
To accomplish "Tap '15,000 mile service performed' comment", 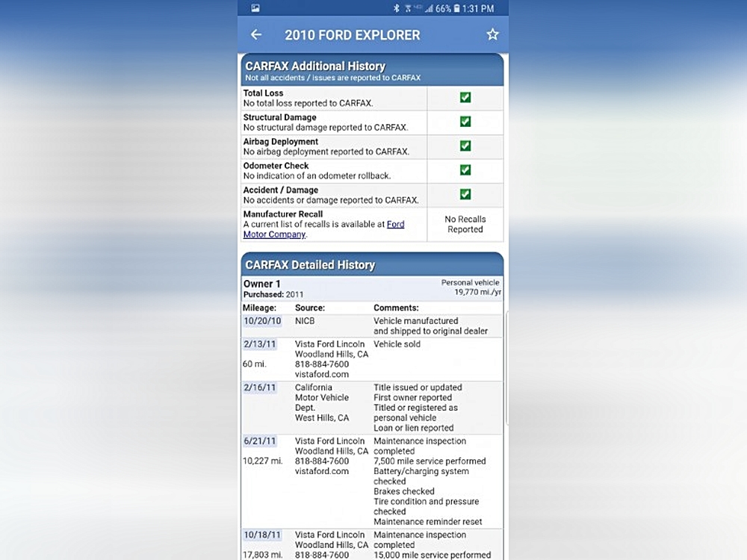I will coord(432,555).
